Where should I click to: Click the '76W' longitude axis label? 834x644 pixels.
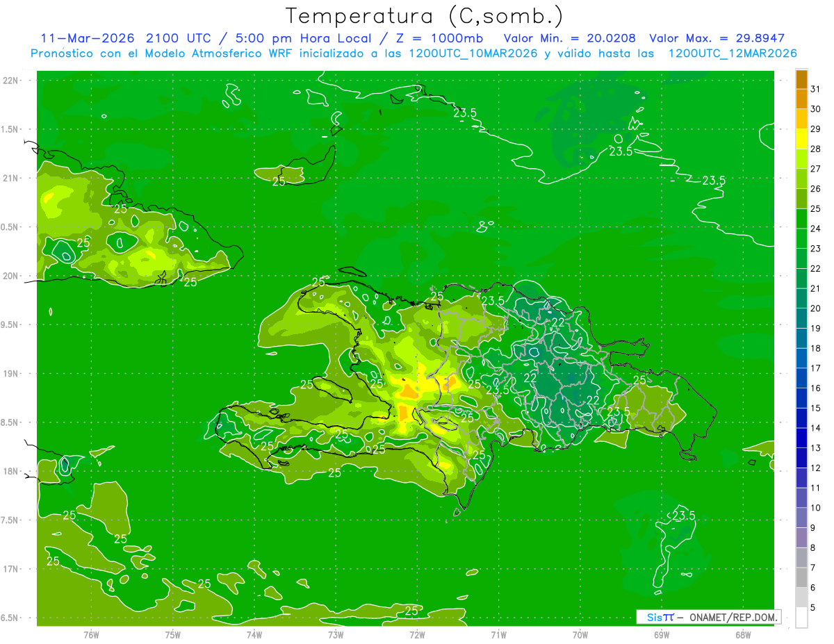(91, 634)
